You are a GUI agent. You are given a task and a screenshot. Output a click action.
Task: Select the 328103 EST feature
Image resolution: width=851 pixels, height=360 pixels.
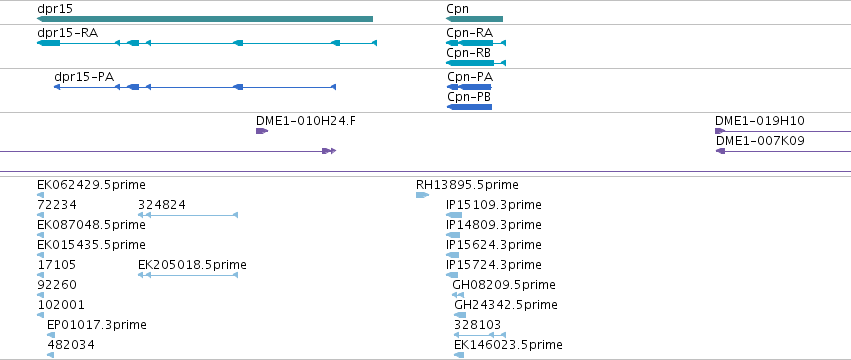(x=480, y=335)
